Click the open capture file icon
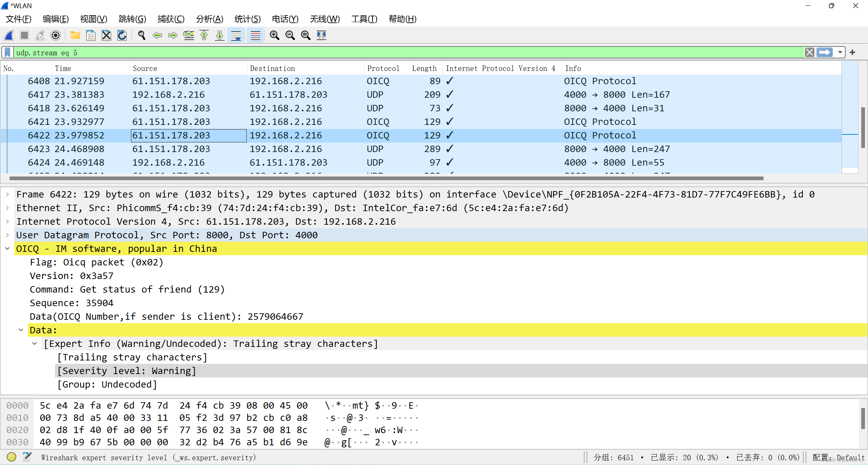 coord(75,36)
